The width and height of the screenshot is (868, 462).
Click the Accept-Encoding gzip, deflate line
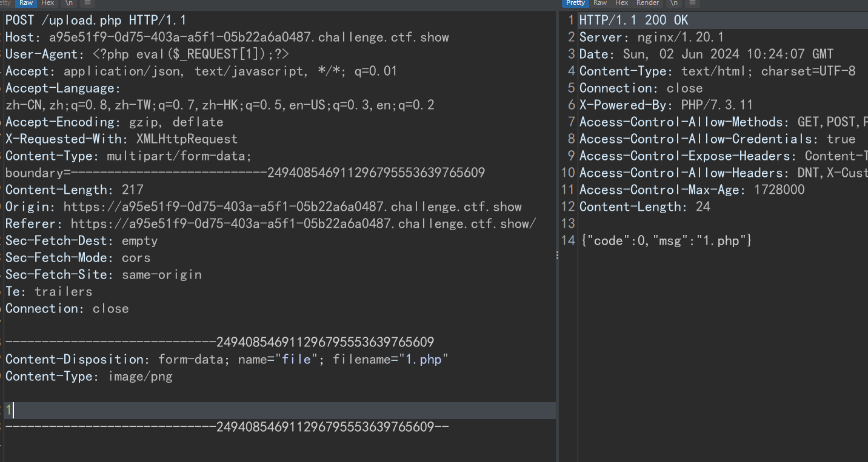(115, 122)
